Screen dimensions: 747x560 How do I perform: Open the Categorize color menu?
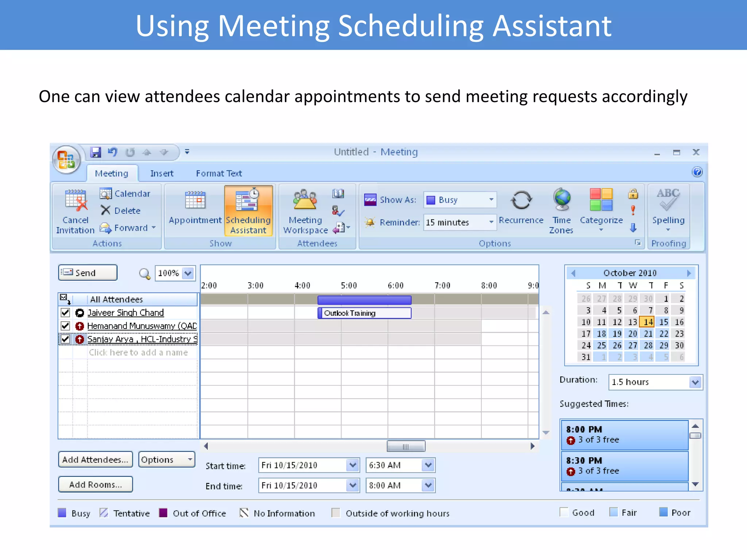point(601,211)
